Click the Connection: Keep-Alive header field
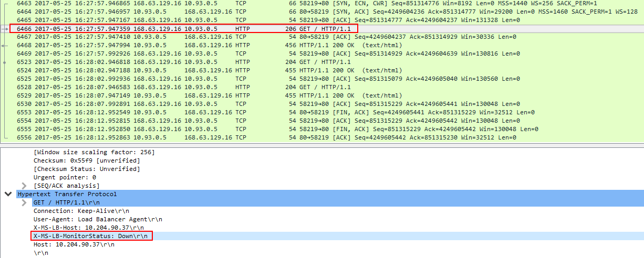Viewport: 644px width, 258px height. (x=81, y=211)
